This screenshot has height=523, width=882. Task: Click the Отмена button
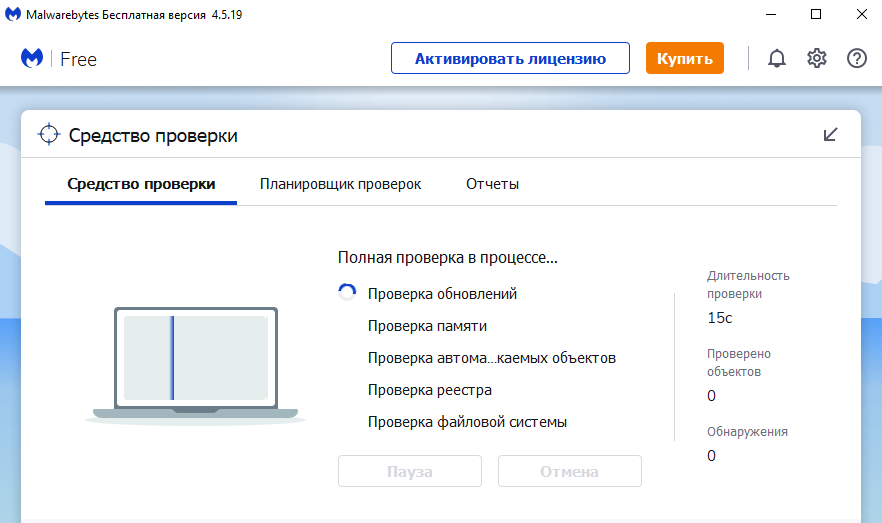[570, 471]
